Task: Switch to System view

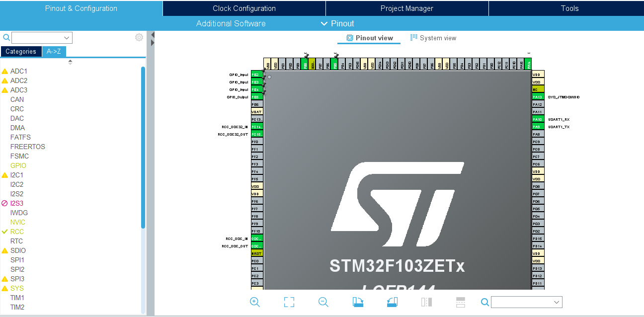Action: pyautogui.click(x=432, y=38)
